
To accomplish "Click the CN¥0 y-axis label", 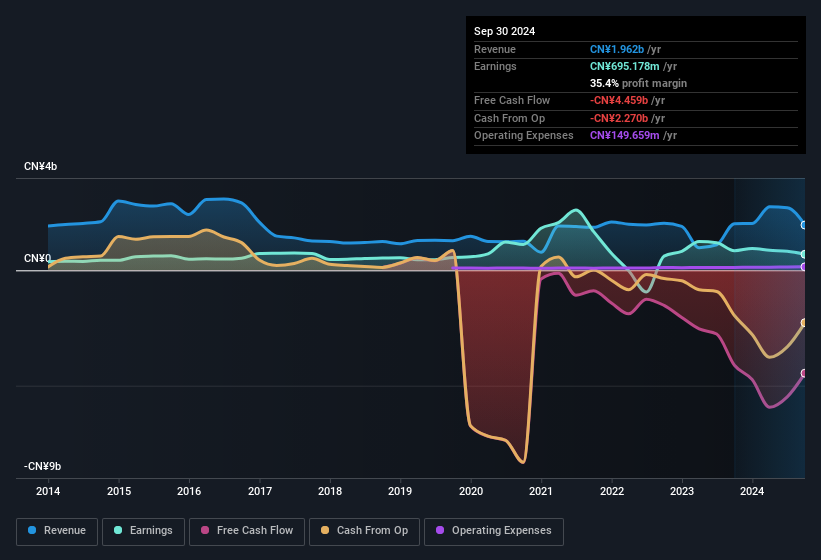I will [x=38, y=259].
